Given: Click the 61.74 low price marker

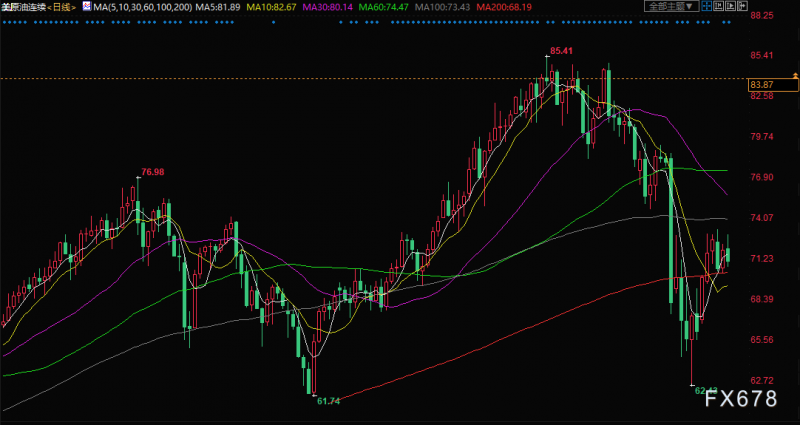Looking at the screenshot, I should [328, 401].
